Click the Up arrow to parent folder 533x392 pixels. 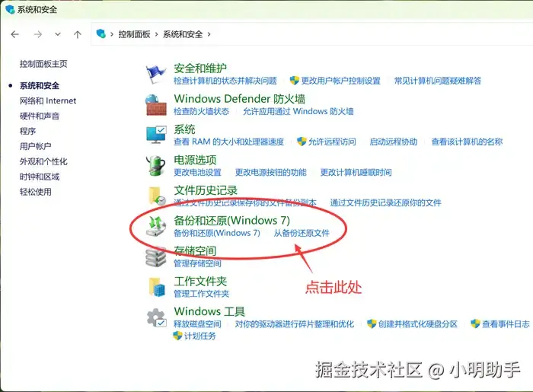click(x=78, y=34)
